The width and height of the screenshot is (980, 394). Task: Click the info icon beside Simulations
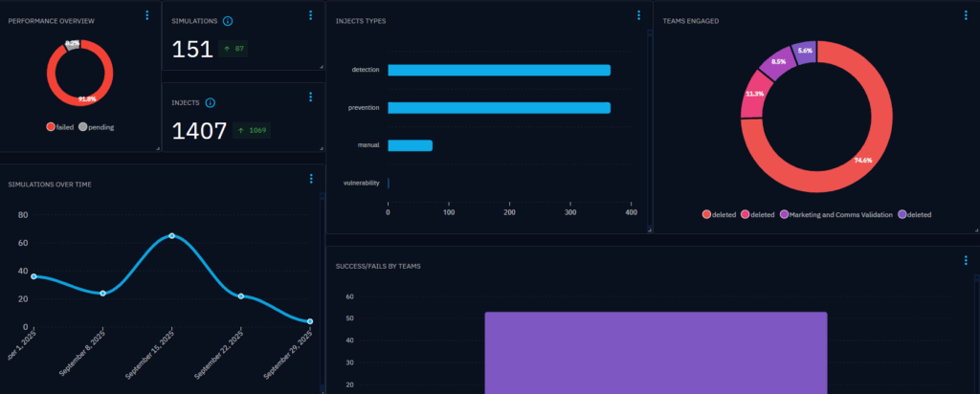pos(227,20)
